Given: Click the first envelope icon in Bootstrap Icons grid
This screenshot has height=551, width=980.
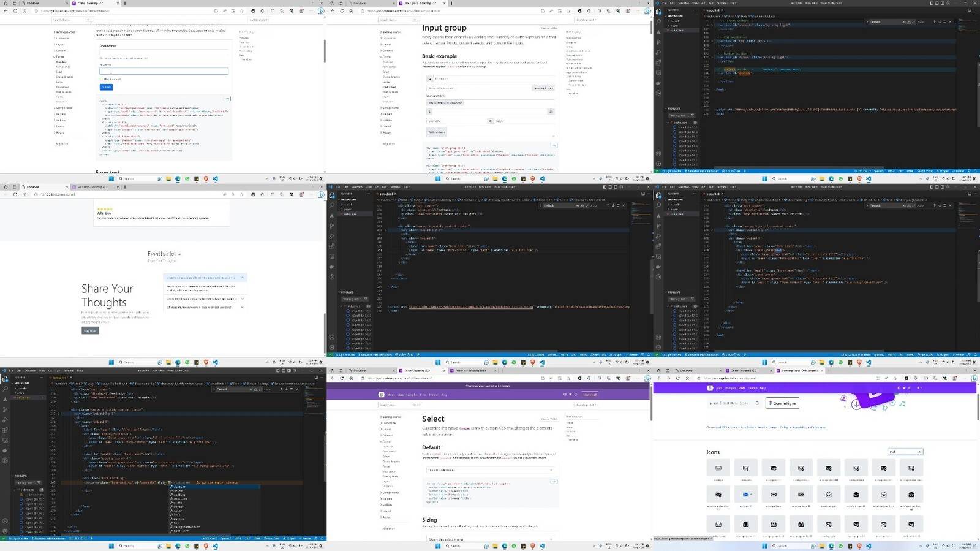Looking at the screenshot, I should [718, 468].
